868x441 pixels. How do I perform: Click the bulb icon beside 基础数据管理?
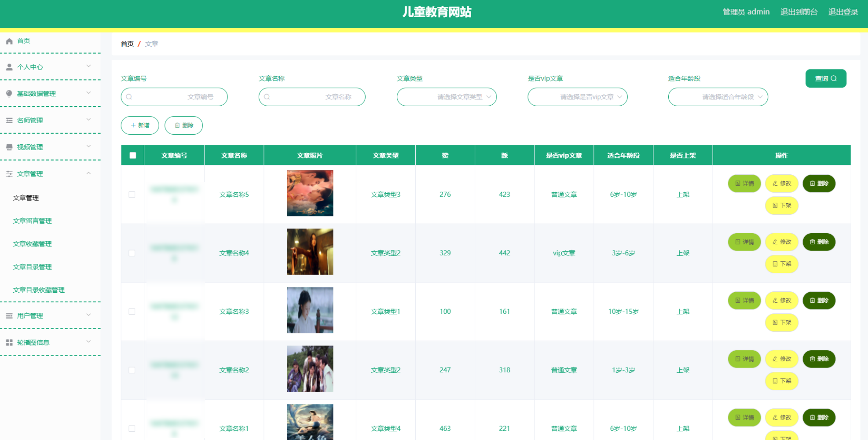(9, 94)
